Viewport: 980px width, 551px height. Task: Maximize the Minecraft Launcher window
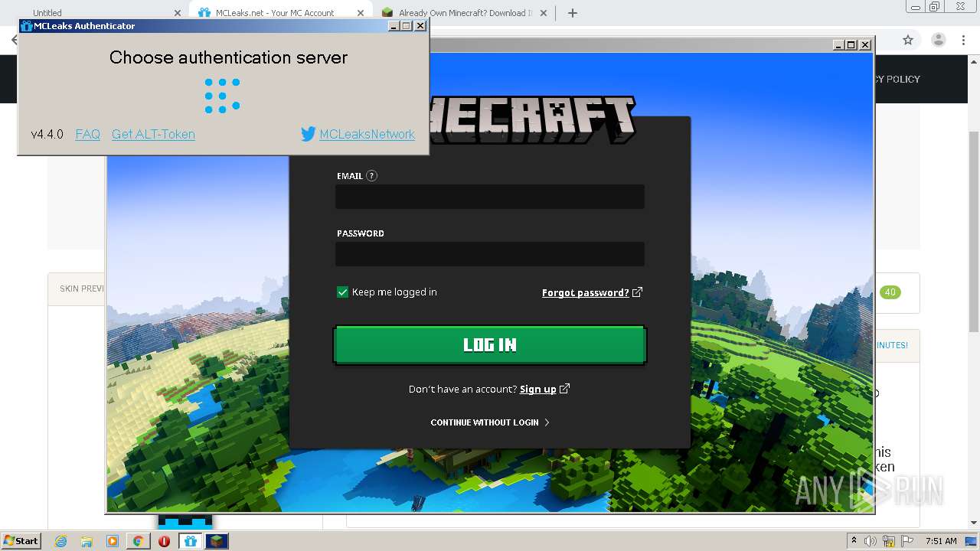pyautogui.click(x=851, y=45)
